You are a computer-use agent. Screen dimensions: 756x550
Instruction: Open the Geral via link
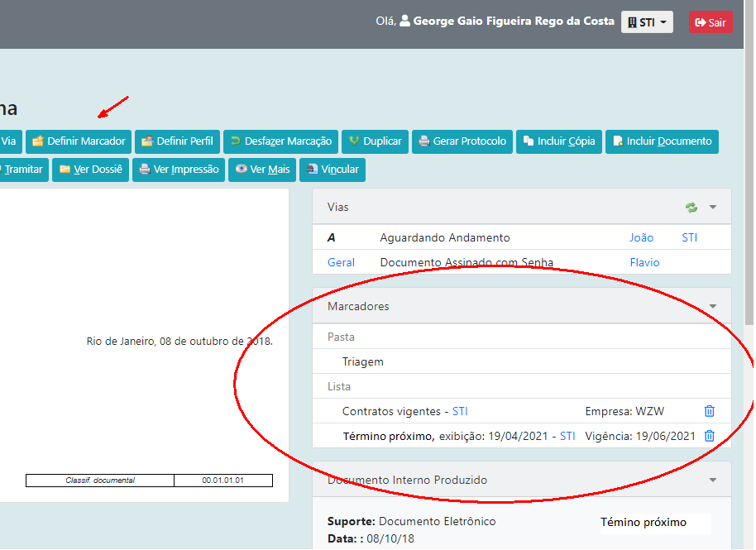(341, 262)
